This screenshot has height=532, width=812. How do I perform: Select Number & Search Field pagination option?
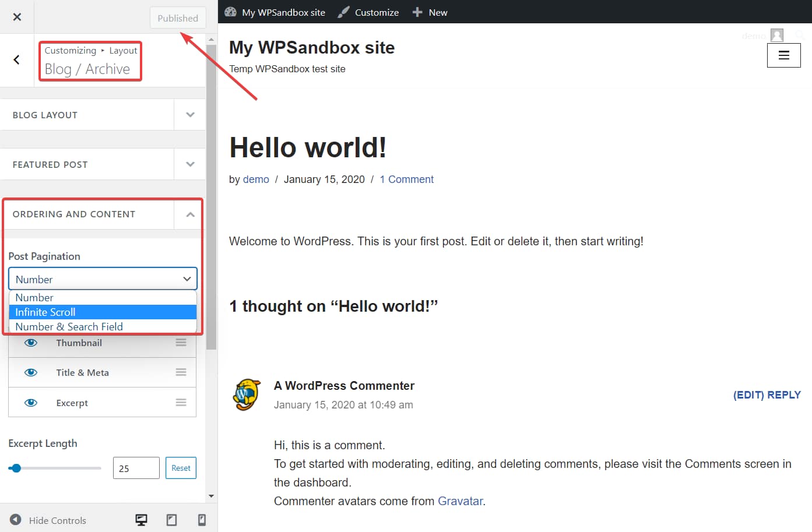69,326
